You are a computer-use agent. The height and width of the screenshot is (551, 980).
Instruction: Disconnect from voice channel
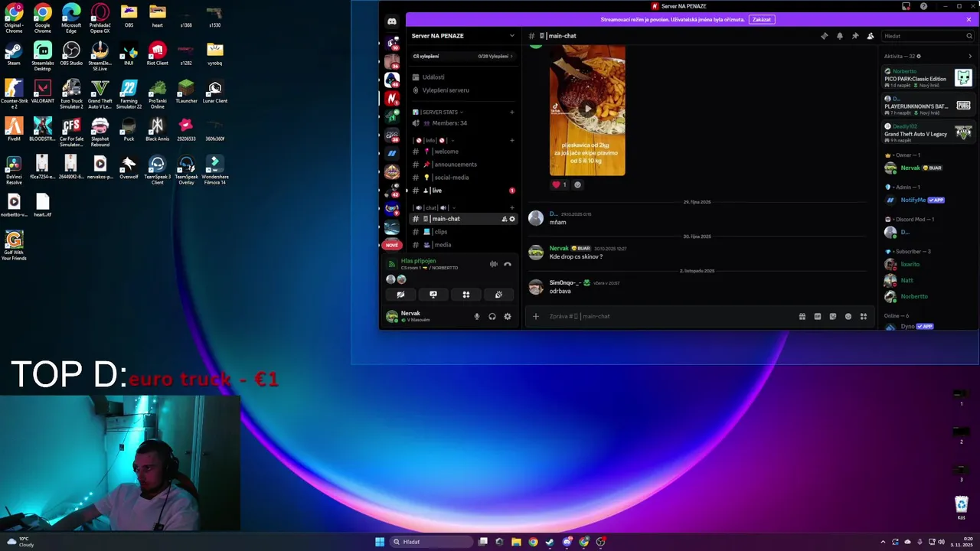pyautogui.click(x=507, y=264)
